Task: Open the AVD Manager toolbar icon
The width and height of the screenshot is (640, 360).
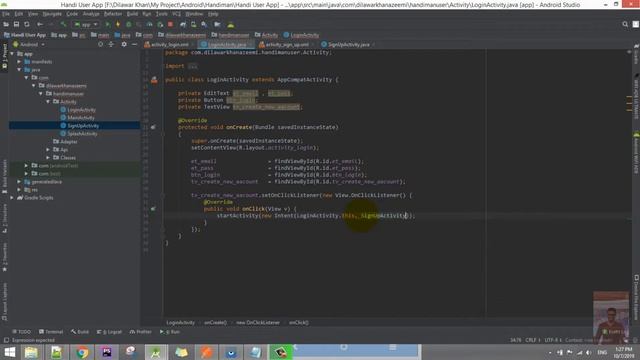Action: pyautogui.click(x=193, y=24)
